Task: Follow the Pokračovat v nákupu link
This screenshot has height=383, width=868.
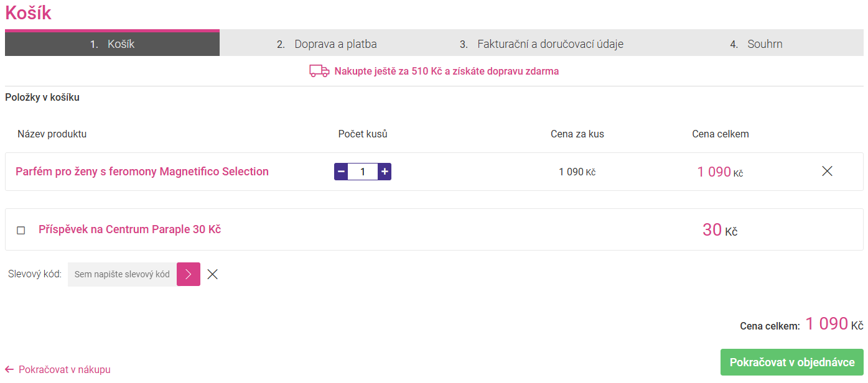Action: [x=65, y=369]
